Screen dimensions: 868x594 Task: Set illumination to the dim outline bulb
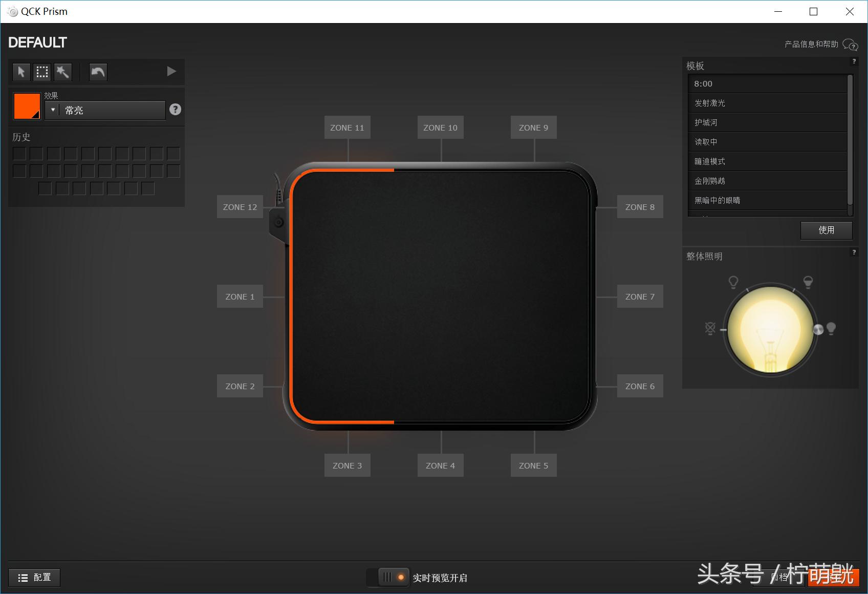click(733, 282)
